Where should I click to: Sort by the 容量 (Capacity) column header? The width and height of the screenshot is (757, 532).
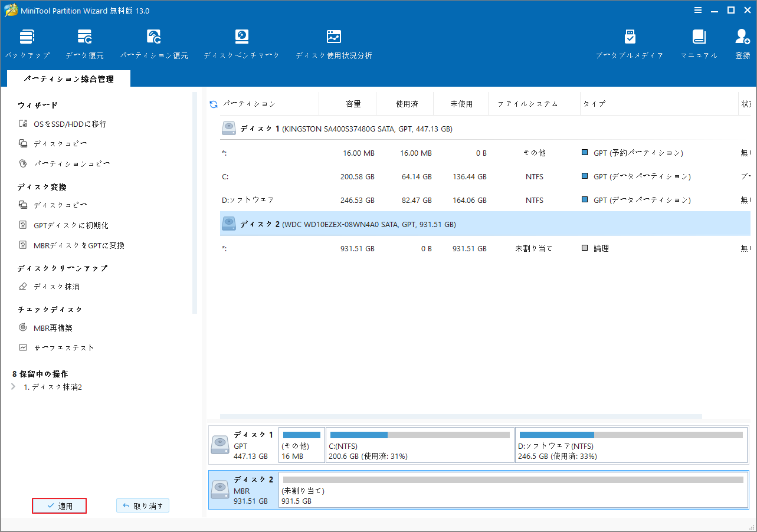click(x=353, y=104)
